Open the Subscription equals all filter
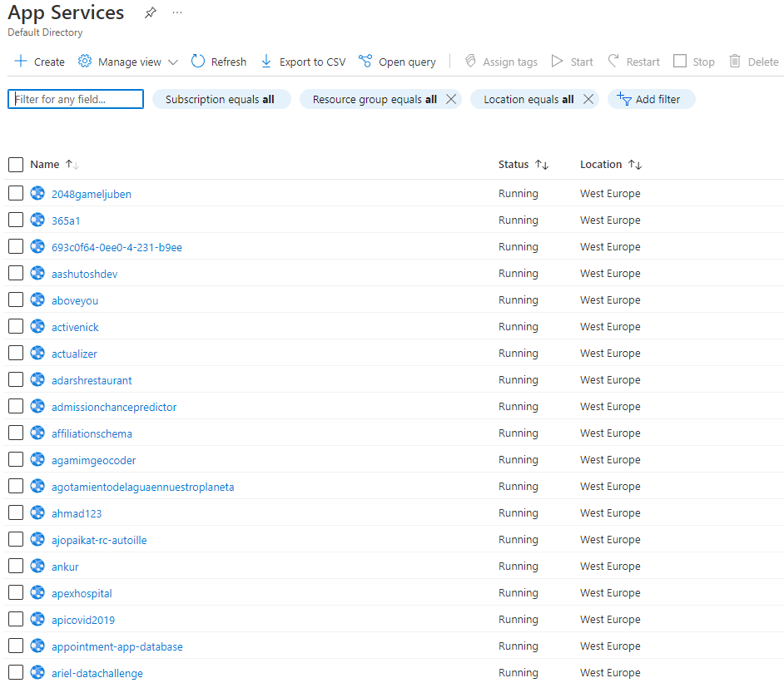Screen dimensions: 784x683 click(x=221, y=99)
